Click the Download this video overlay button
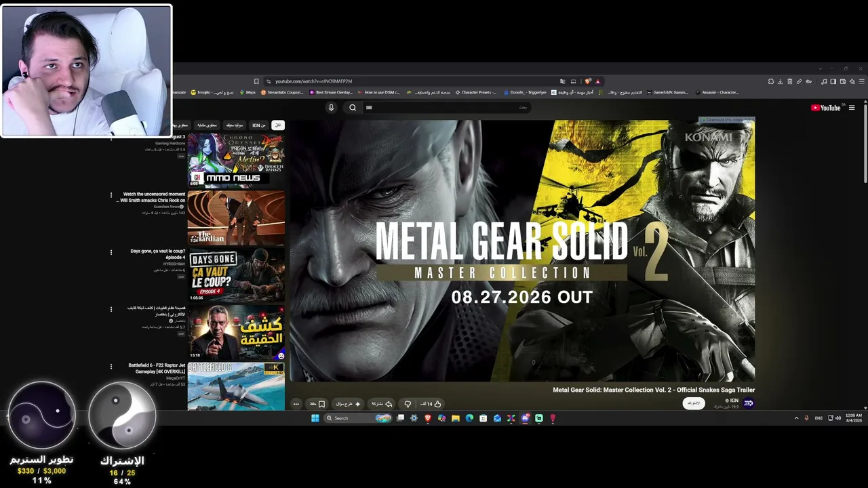The height and width of the screenshot is (488, 868). (x=727, y=120)
